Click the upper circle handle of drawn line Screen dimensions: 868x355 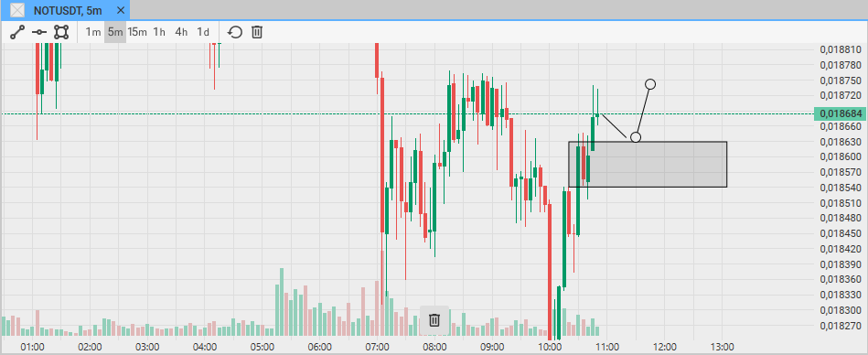(x=650, y=84)
